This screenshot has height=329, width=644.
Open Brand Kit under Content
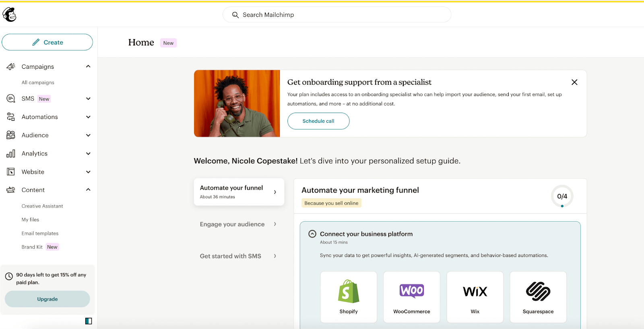[x=32, y=247]
